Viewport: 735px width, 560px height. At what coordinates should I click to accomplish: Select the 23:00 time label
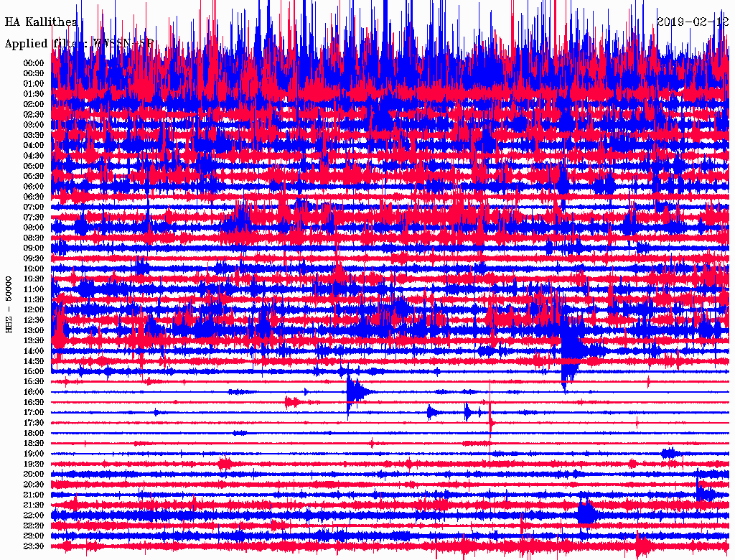(33, 536)
